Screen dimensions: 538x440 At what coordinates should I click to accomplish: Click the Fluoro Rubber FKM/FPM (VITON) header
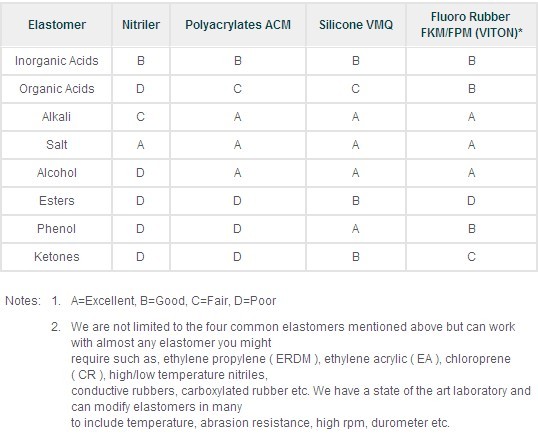point(471,25)
